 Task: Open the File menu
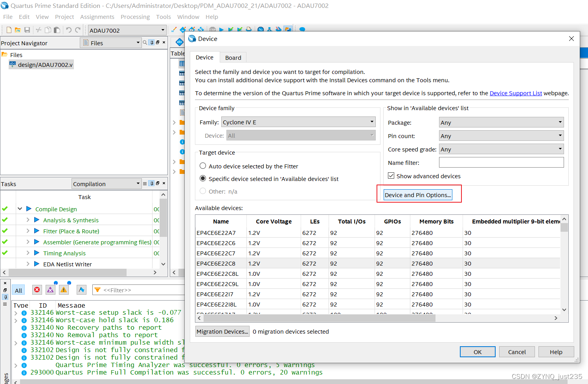8,17
